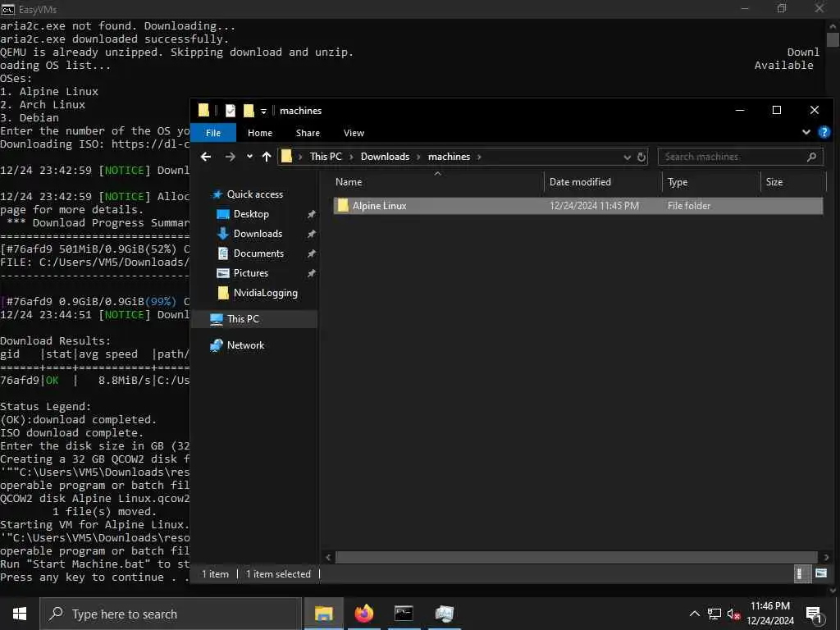Open Customize Quick Access Toolbar dropdown

pos(263,111)
